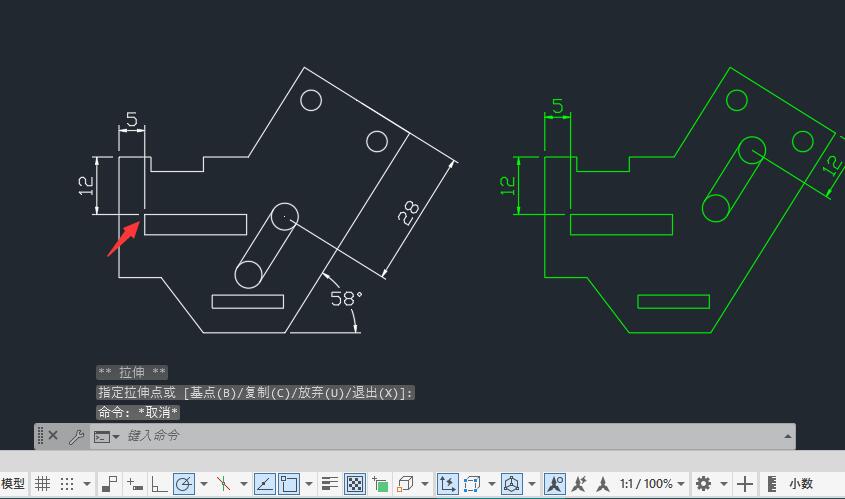845x499 pixels.
Task: Open object snap options dropdown
Action: 309,484
